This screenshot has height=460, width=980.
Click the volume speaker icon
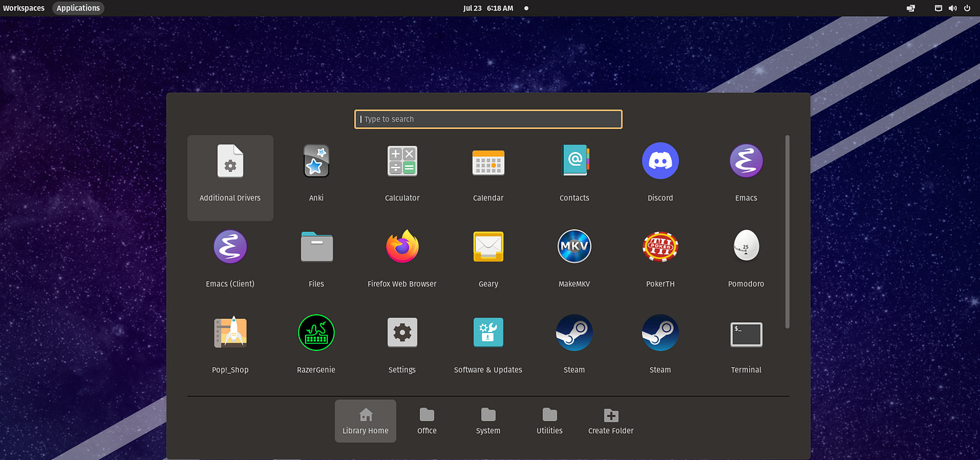[x=952, y=8]
